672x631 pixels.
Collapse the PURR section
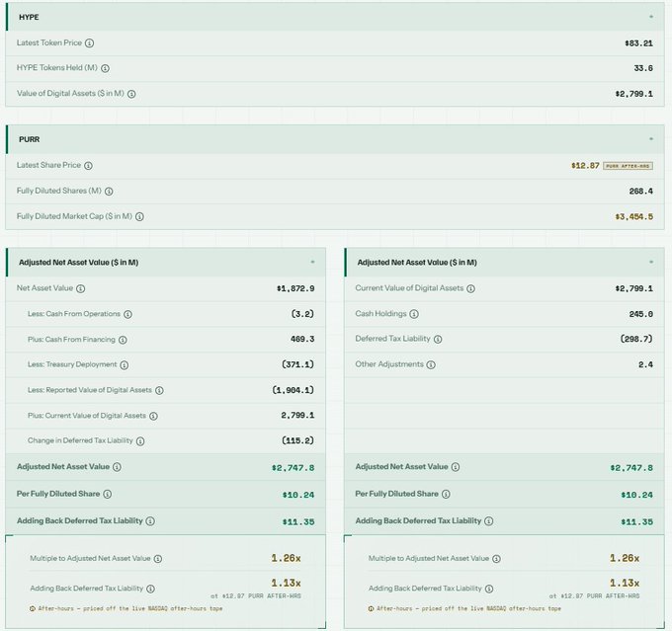tap(651, 139)
